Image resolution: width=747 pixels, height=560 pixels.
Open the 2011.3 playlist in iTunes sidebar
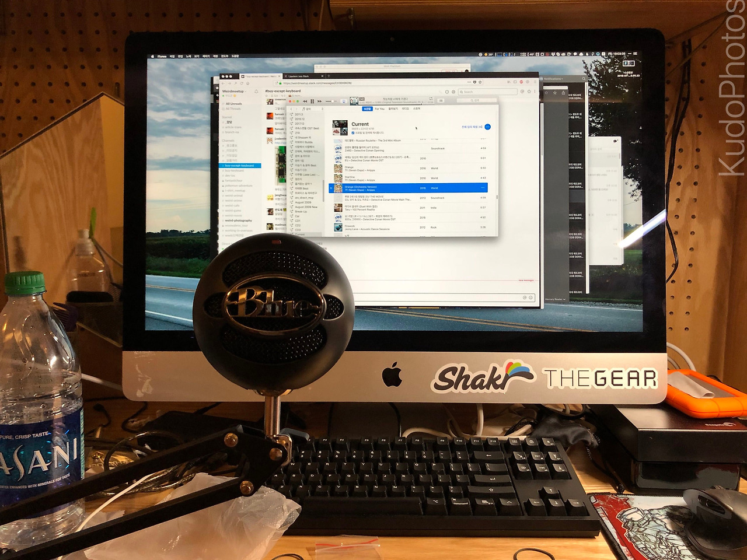tap(299, 114)
